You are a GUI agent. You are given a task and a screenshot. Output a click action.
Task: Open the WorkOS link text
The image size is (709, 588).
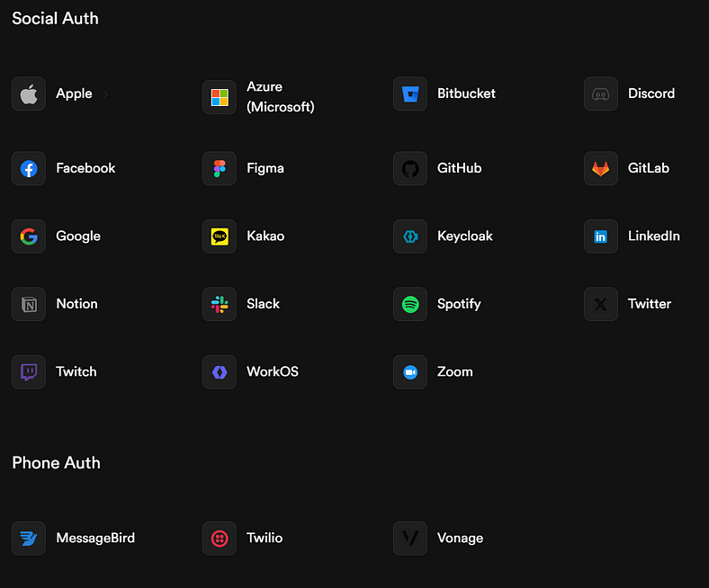[273, 371]
